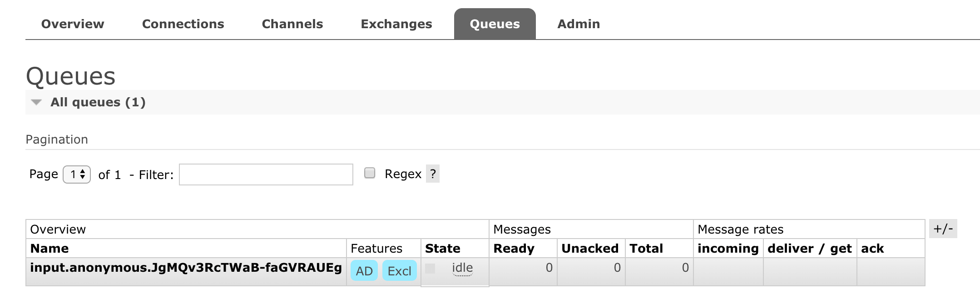Click the Excl feature badge

tap(399, 271)
